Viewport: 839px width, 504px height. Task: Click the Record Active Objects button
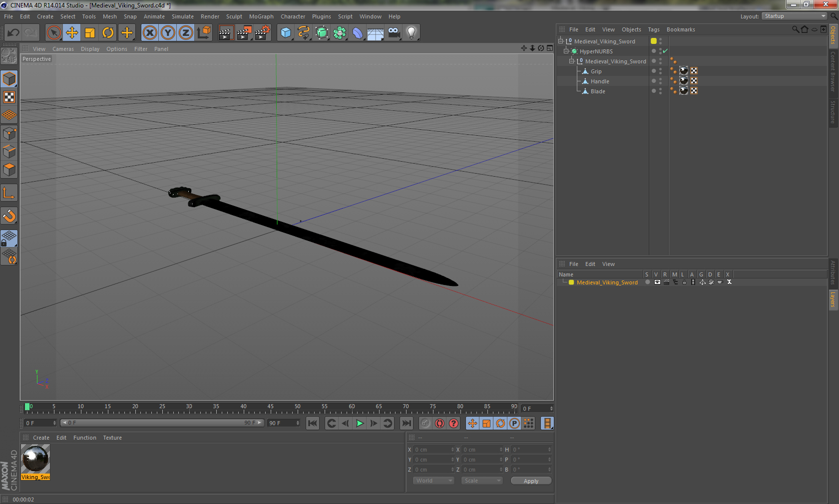point(425,423)
